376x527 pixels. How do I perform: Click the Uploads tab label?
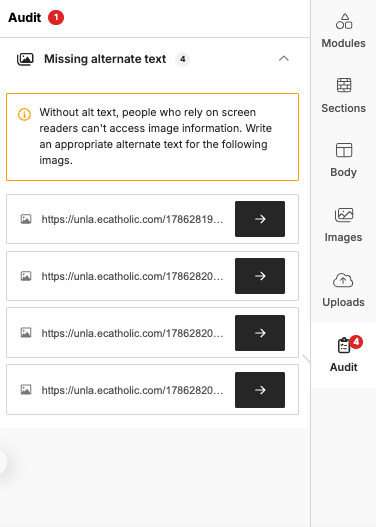(343, 302)
